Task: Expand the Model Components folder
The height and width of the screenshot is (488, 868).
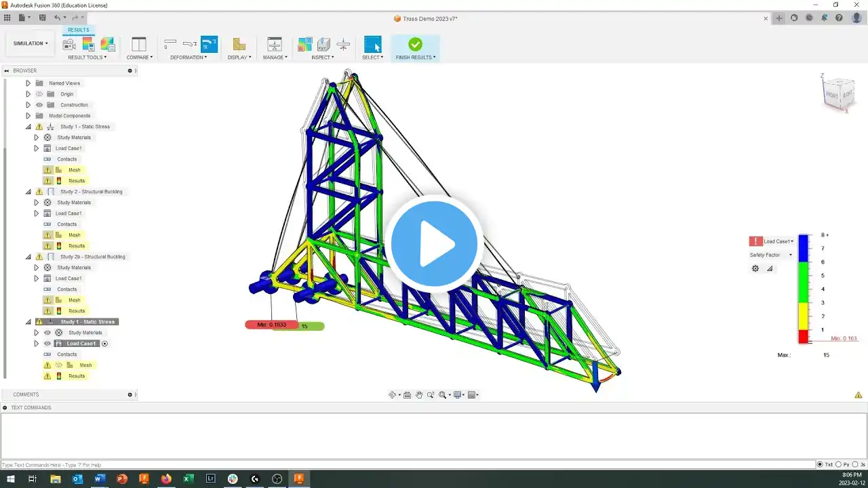Action: [28, 116]
